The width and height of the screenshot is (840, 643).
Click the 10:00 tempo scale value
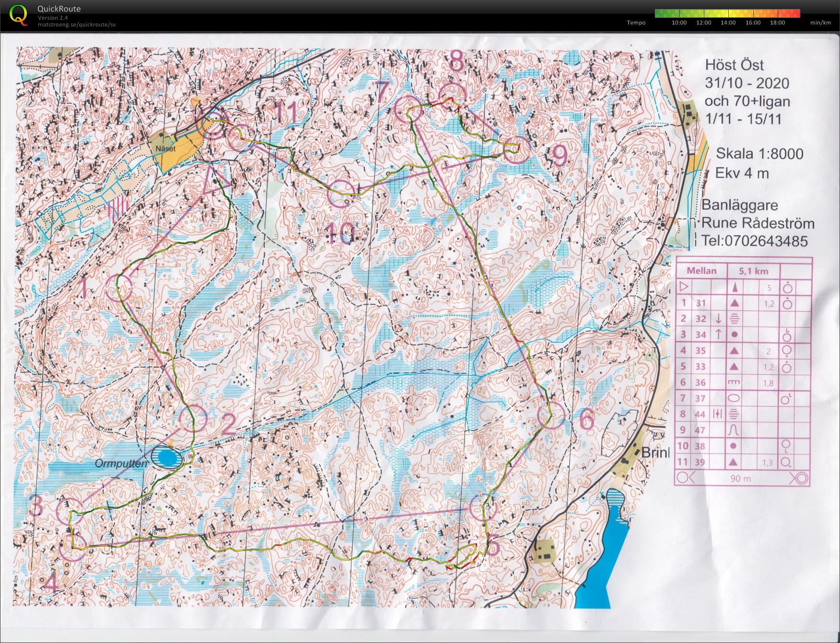point(679,23)
